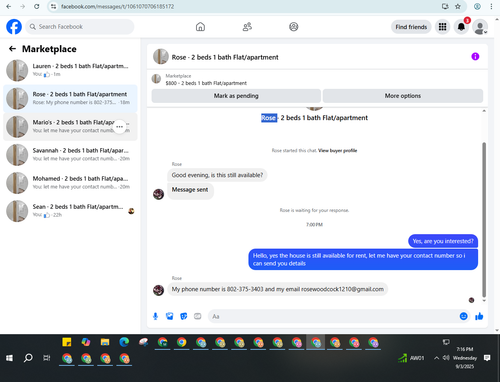Viewport: 500px width, 382px height.
Task: Click the volume speaker tray icon
Action: click(446, 358)
